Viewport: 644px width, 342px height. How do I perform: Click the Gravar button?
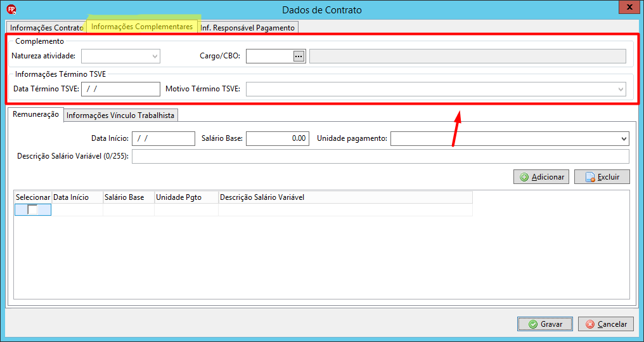[x=545, y=324]
